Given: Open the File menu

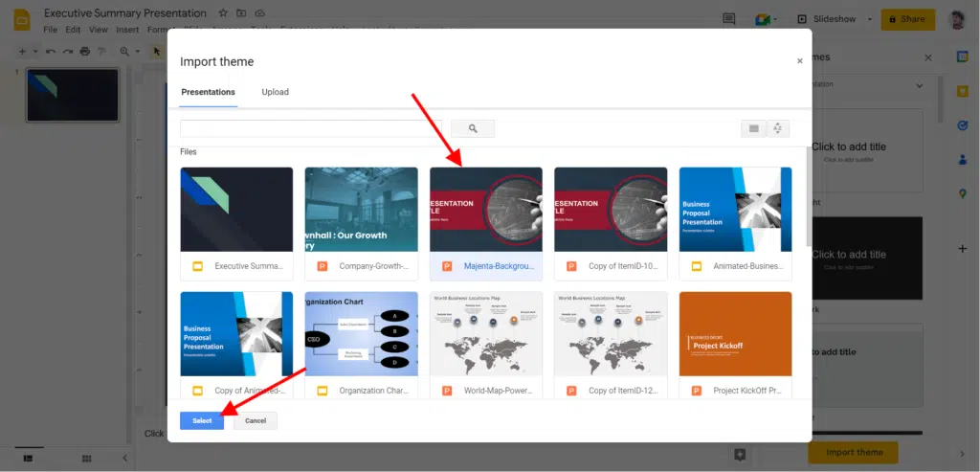Looking at the screenshot, I should [51, 30].
